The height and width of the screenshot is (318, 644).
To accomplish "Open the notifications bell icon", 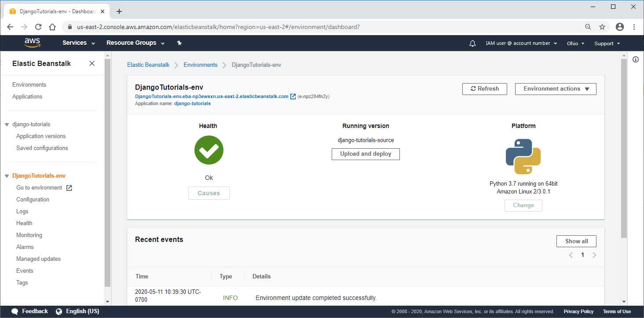I will 472,43.
